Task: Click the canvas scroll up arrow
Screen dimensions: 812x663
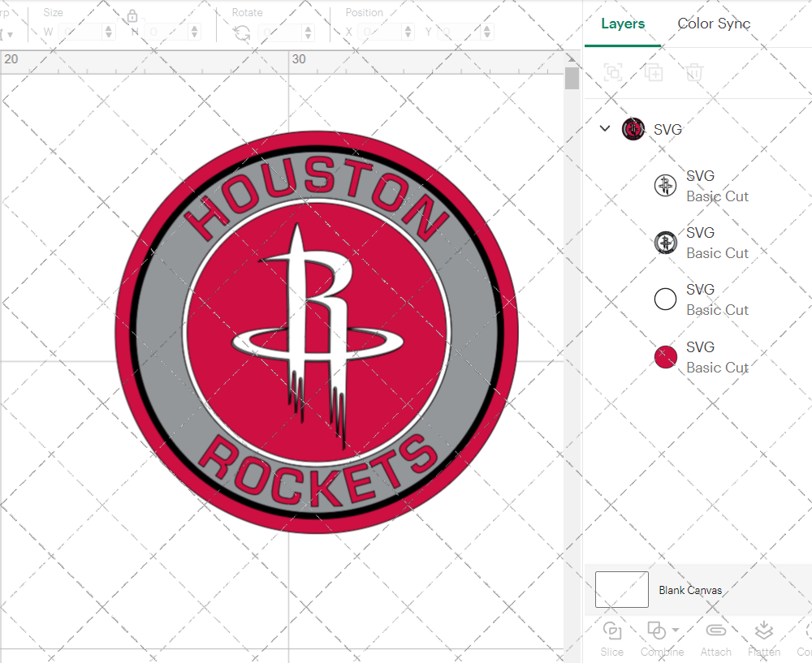Action: point(572,58)
